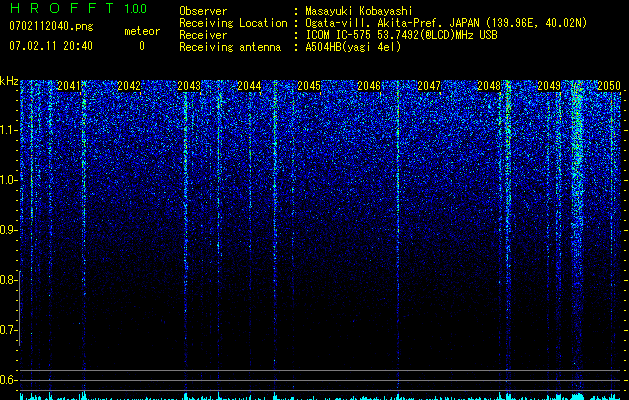Click the 0.7 kHz axis tick label
Image resolution: width=629 pixels, height=400 pixels.
(x=8, y=330)
